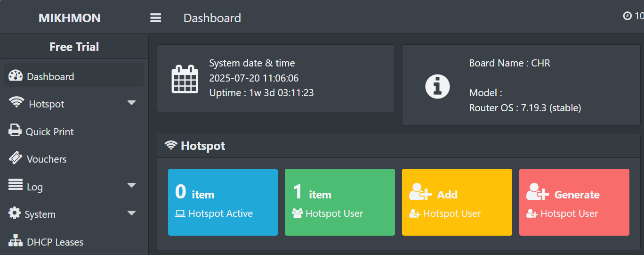This screenshot has width=644, height=255.
Task: Open the Quick Print menu item
Action: point(74,132)
